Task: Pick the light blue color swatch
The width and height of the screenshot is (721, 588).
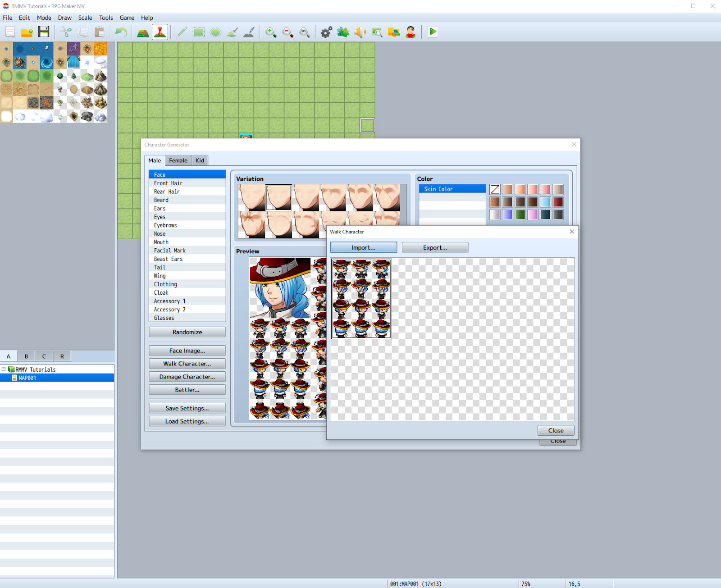Action: [x=545, y=202]
